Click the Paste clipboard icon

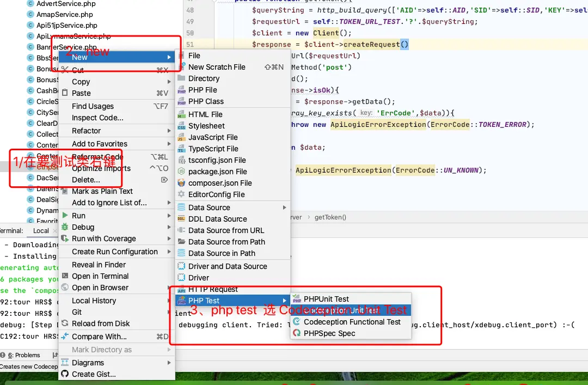65,93
